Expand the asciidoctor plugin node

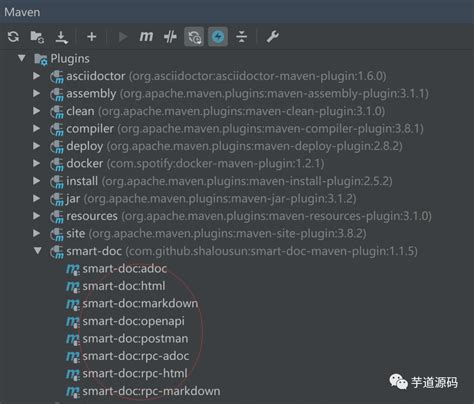[37, 76]
